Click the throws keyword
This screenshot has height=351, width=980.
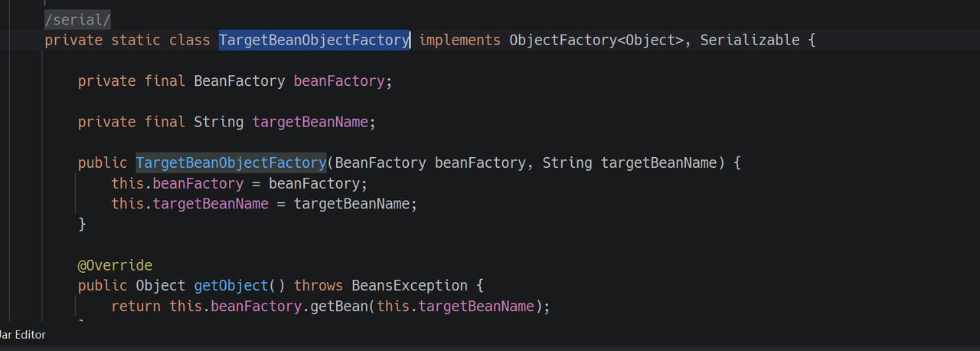coord(318,286)
